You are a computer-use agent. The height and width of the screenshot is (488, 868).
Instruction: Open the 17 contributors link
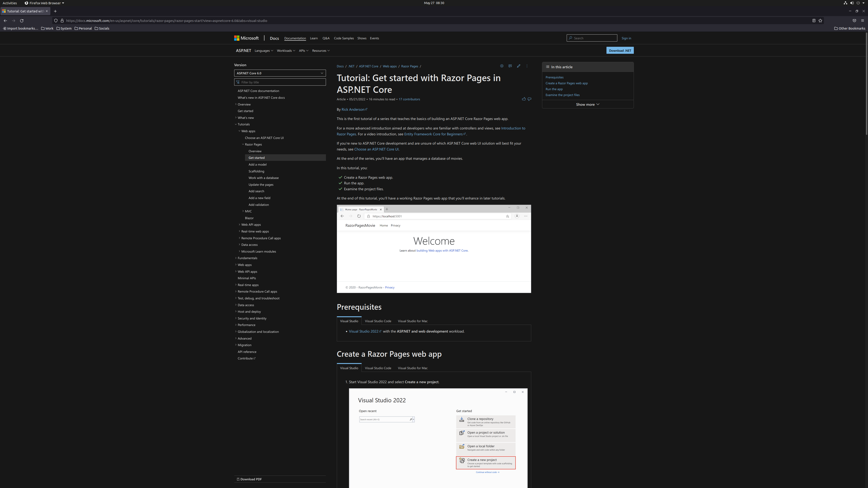[x=409, y=99]
